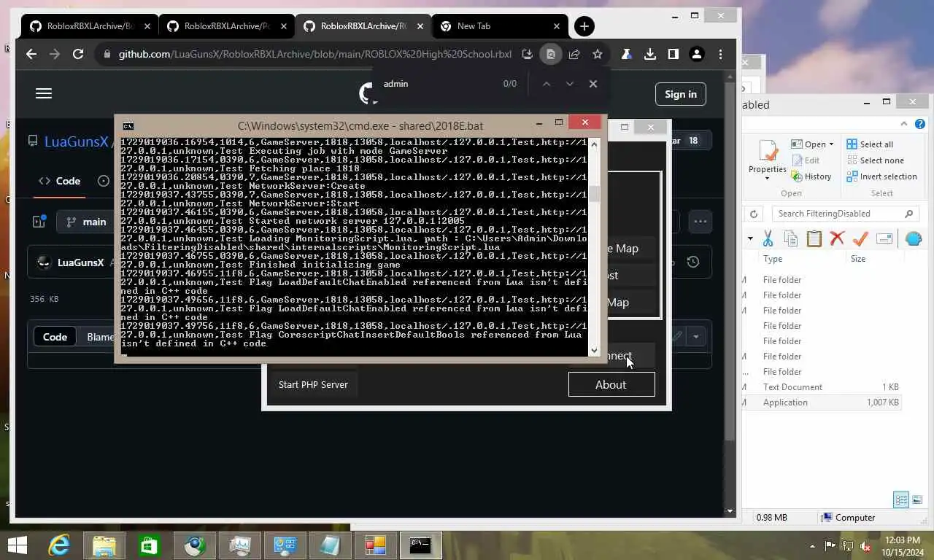
Task: Open the LuaGunsX repository owner link
Action: click(x=76, y=141)
